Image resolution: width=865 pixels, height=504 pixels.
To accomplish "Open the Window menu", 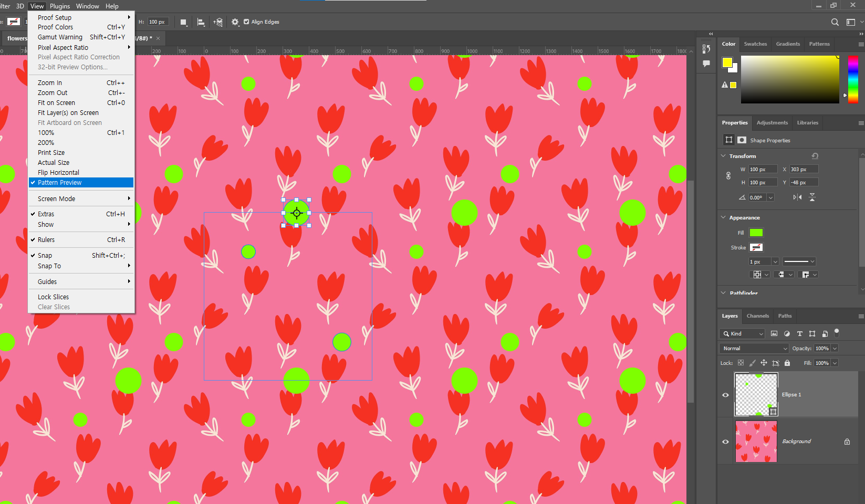I will click(x=87, y=6).
